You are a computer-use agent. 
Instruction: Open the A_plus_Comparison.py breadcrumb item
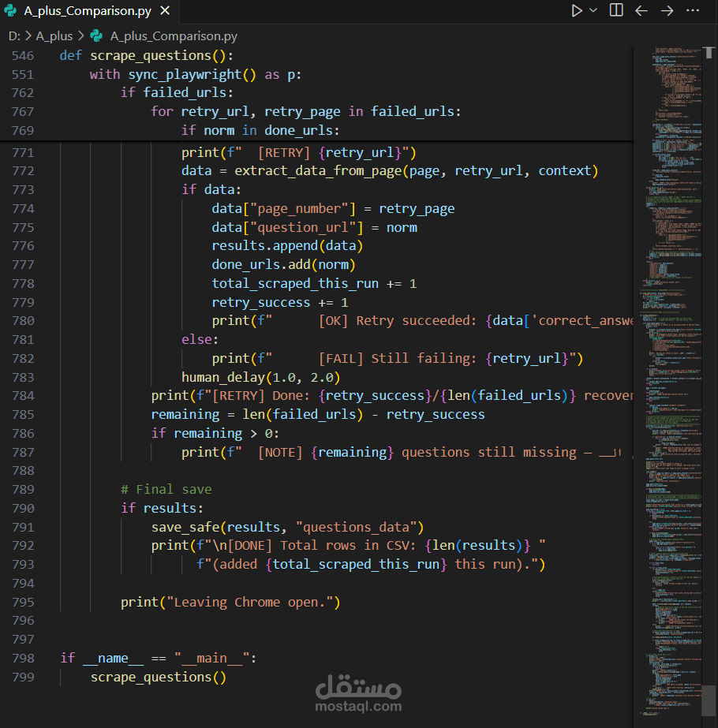pyautogui.click(x=174, y=36)
